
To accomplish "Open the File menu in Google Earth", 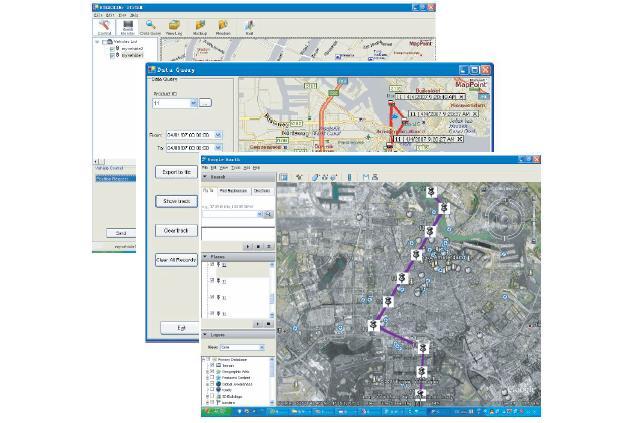I will pyautogui.click(x=204, y=167).
